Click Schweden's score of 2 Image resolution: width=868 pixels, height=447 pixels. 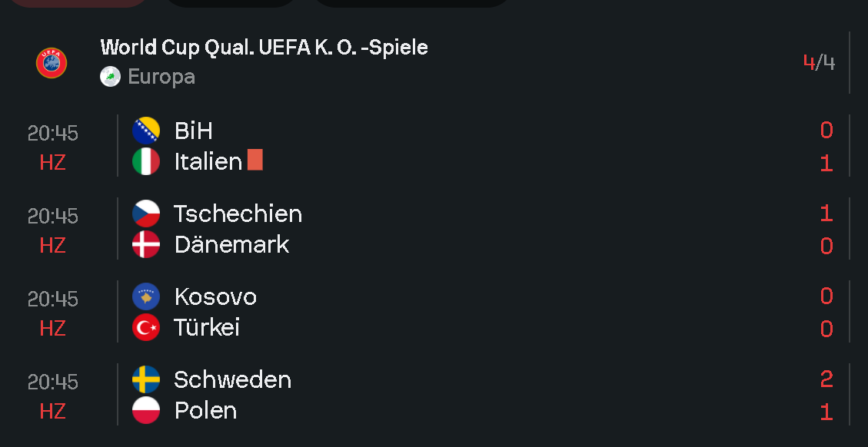point(826,379)
